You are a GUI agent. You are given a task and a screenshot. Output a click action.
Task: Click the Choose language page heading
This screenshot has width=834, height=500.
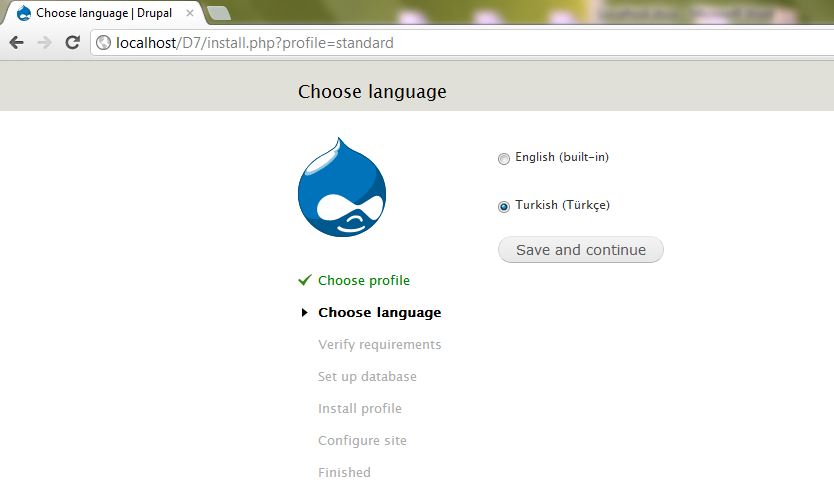coord(372,91)
